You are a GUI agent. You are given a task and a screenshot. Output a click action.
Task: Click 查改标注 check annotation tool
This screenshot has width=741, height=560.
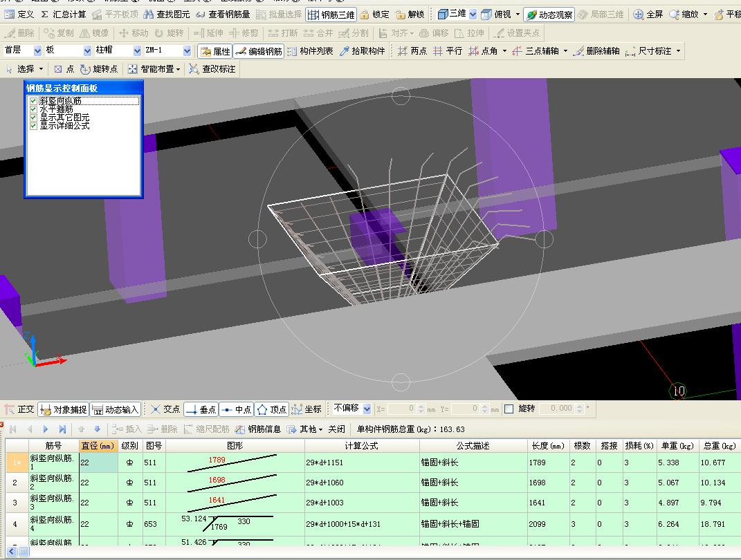click(x=212, y=69)
